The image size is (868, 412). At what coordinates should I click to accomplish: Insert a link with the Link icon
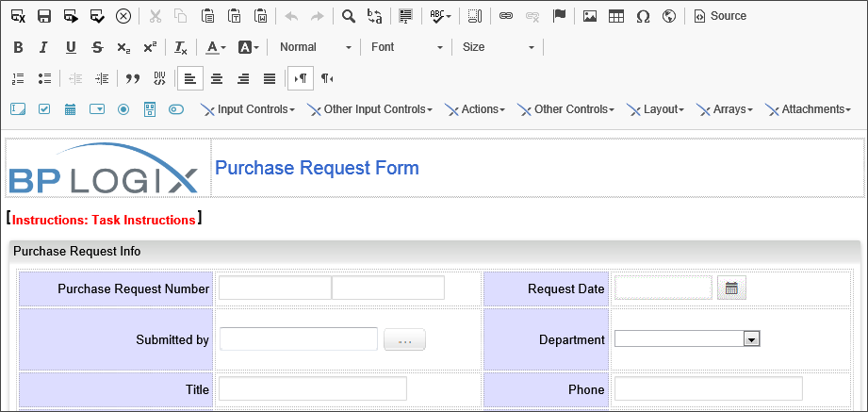click(x=506, y=16)
